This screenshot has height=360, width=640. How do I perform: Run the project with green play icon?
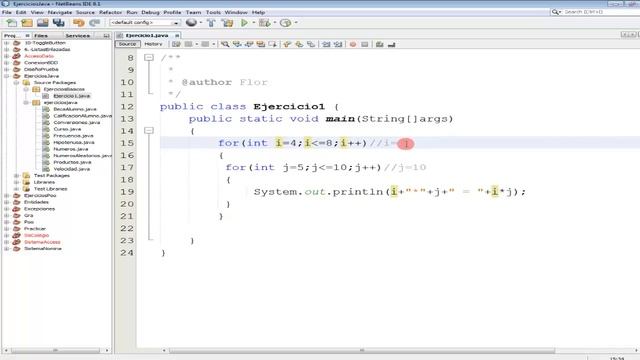coord(244,23)
